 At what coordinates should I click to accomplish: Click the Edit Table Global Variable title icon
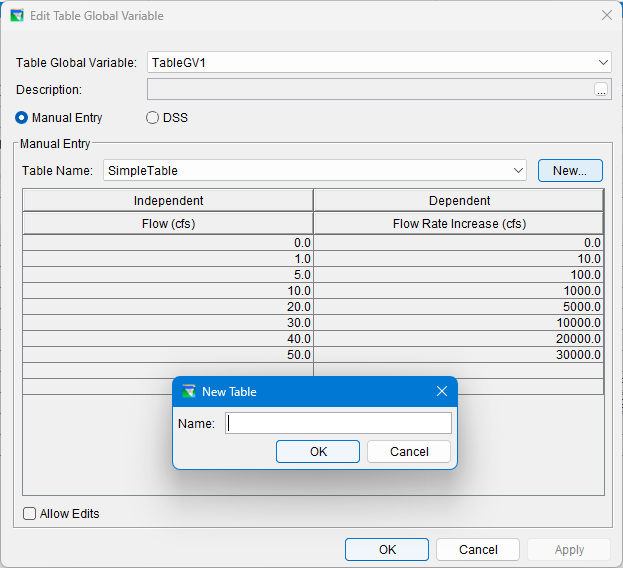pyautogui.click(x=17, y=16)
